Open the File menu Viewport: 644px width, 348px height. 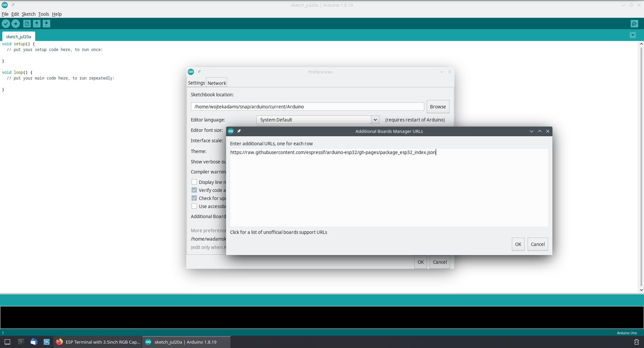[x=5, y=14]
